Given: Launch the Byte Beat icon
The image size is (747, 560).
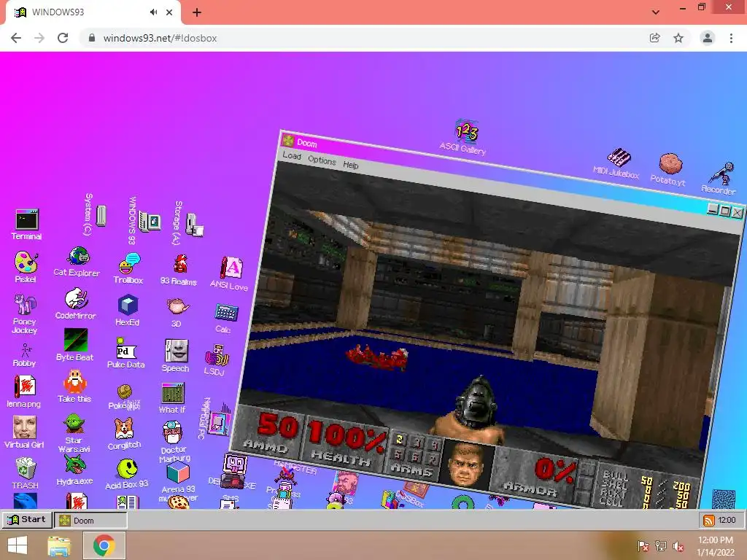Looking at the screenshot, I should [75, 345].
